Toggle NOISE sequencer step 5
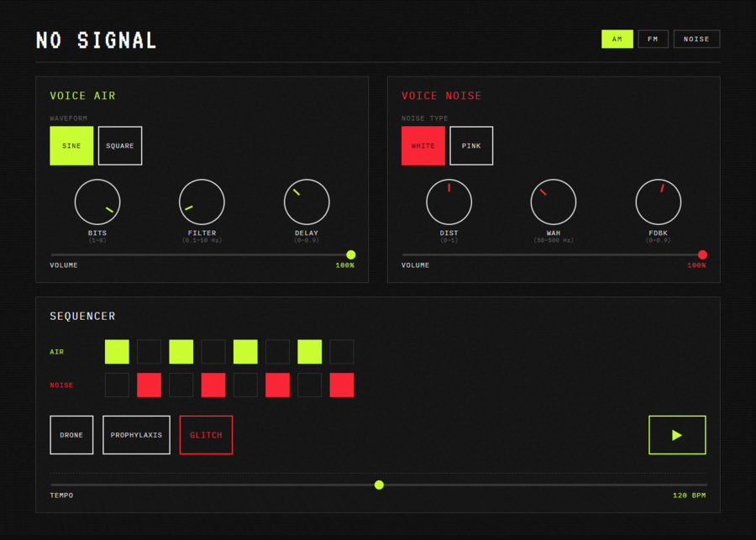This screenshot has height=540, width=756. point(245,385)
